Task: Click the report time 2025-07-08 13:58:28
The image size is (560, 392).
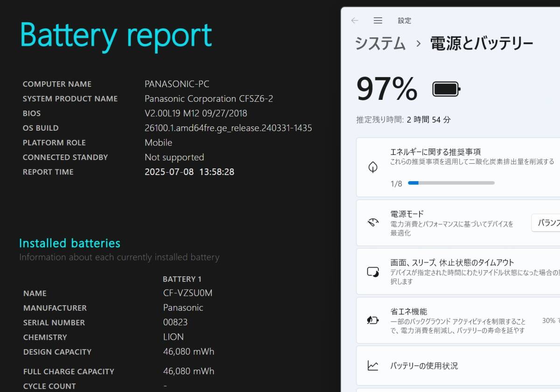Action: (x=189, y=172)
